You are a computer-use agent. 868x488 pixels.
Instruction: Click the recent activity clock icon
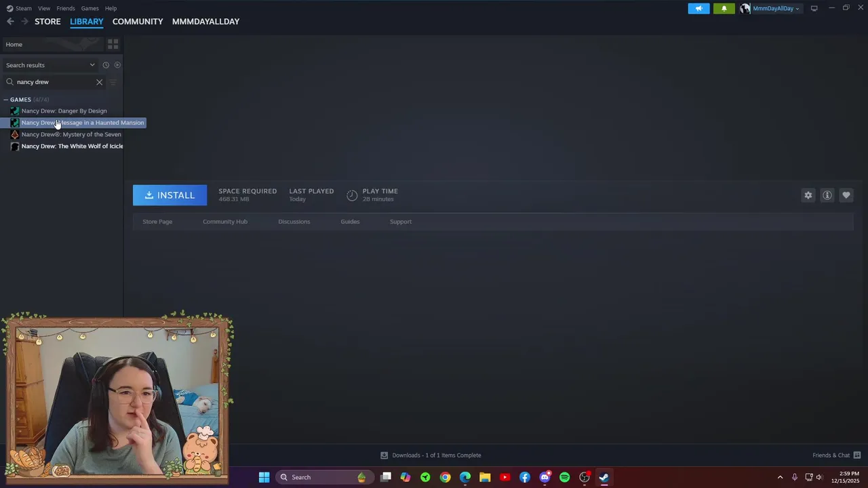(x=106, y=65)
